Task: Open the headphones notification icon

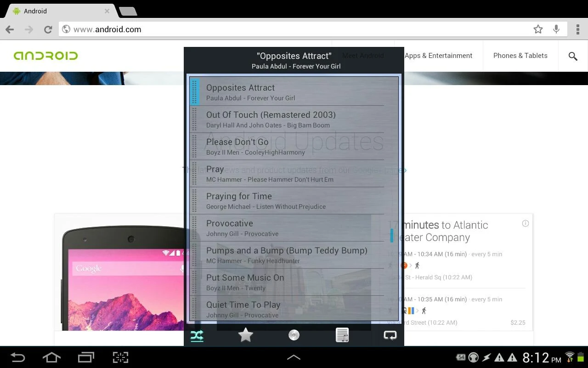Action: pos(473,357)
